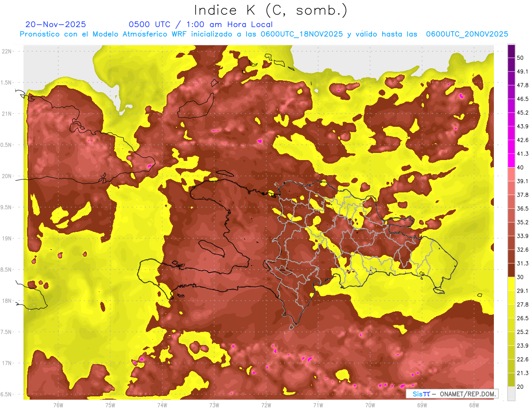Click the bright yellow color bar segment between 29.1 and 30
Screen dimensions: 532x411
pos(511,284)
